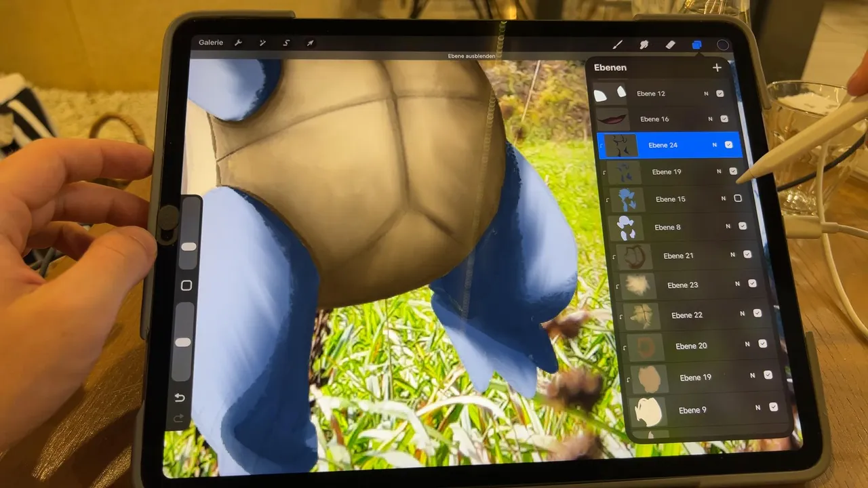The width and height of the screenshot is (868, 488).
Task: Tap the Ebene 23 layer thumbnail
Action: tap(638, 286)
